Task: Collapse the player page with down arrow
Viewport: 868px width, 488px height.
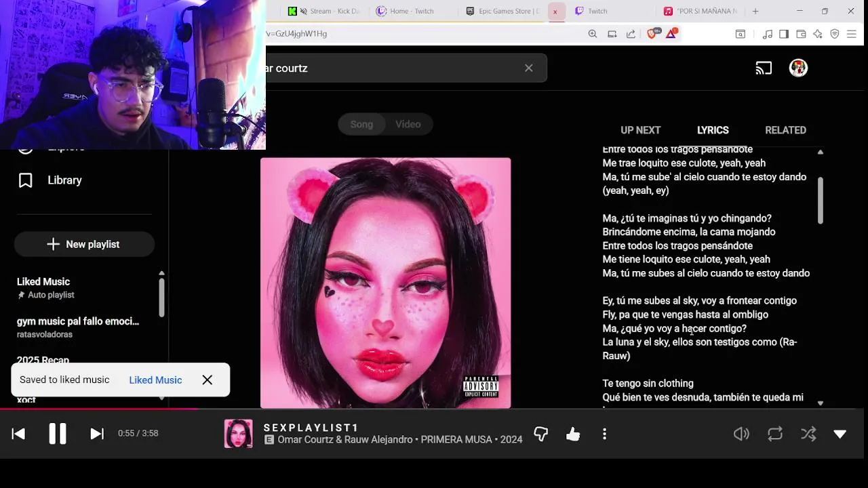Action: click(840, 434)
